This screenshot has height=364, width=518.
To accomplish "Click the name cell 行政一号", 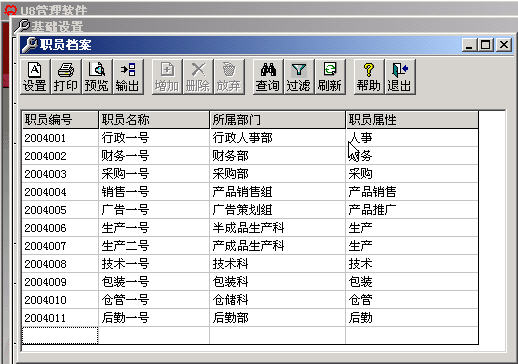I will click(154, 138).
